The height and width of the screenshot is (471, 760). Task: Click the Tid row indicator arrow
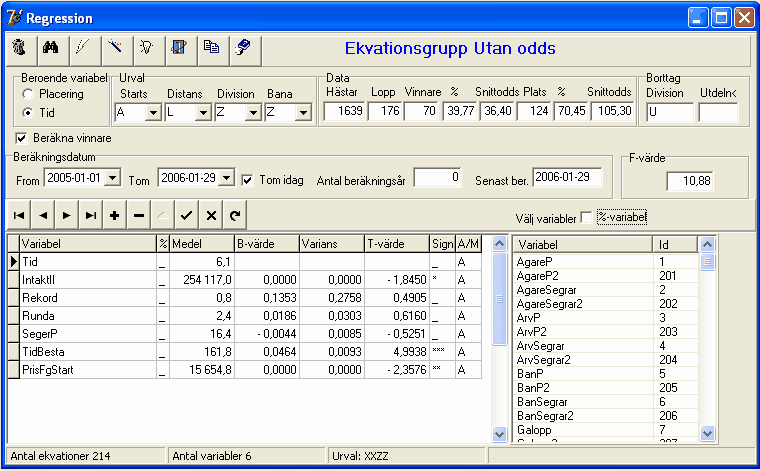click(14, 262)
